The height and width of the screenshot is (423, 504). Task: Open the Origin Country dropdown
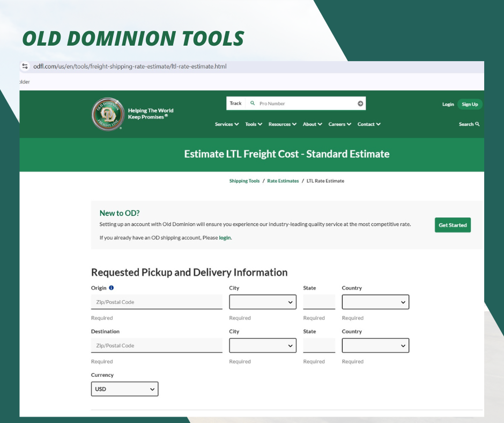375,302
